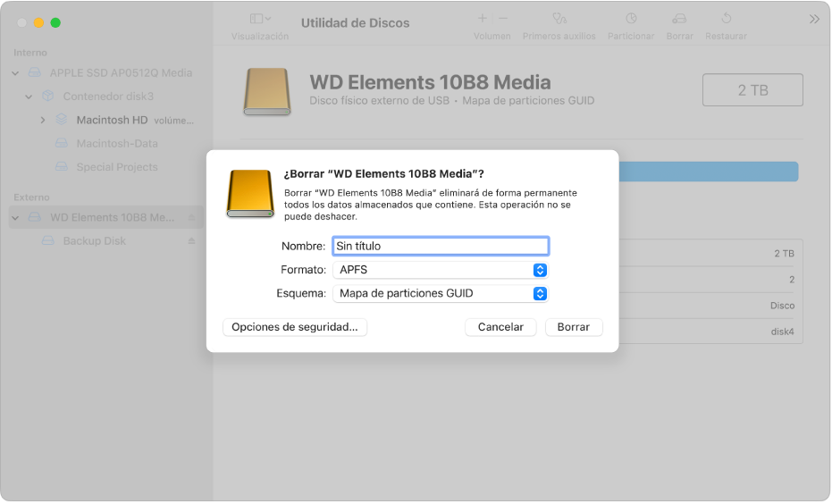Open Opciones de seguridad settings
The height and width of the screenshot is (504, 832).
(294, 327)
